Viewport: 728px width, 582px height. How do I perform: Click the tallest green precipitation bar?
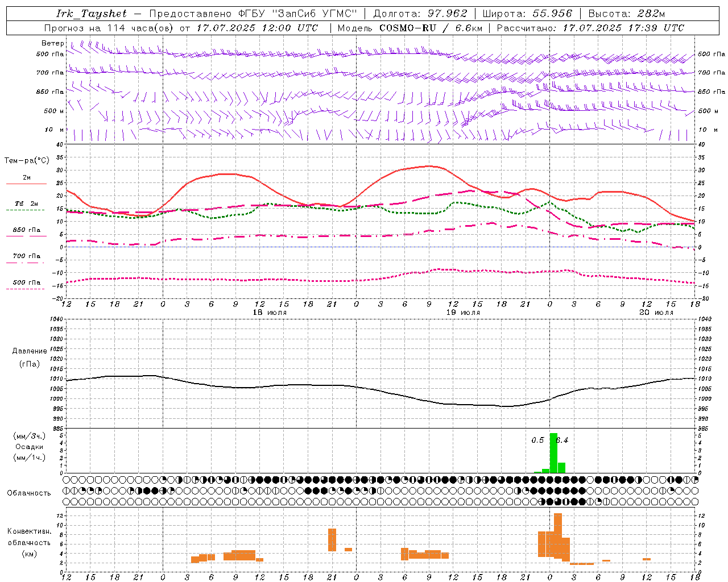(553, 452)
